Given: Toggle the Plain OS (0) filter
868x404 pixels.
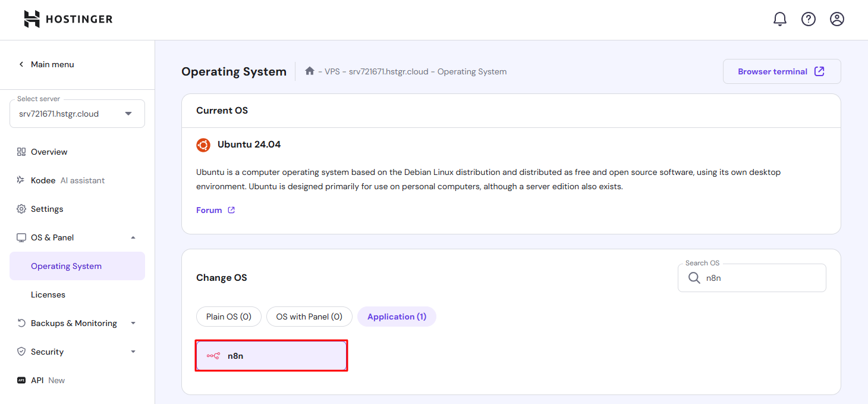Looking at the screenshot, I should point(228,316).
